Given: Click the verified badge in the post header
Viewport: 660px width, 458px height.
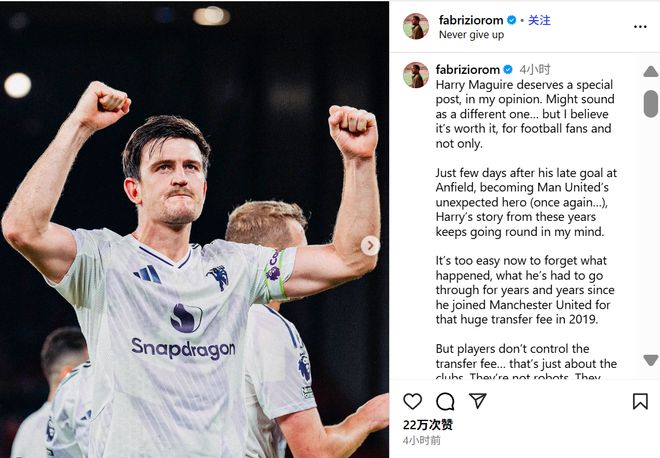Looking at the screenshot, I should [x=513, y=20].
